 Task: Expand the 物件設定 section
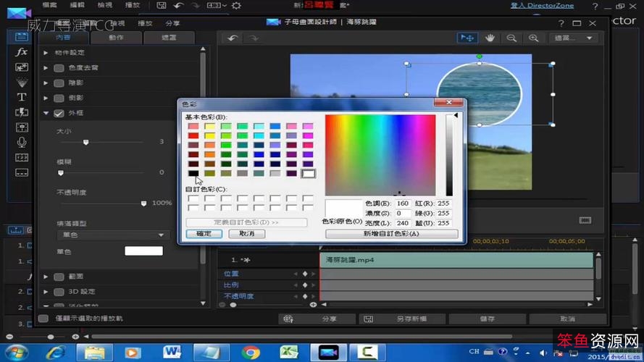coord(46,53)
